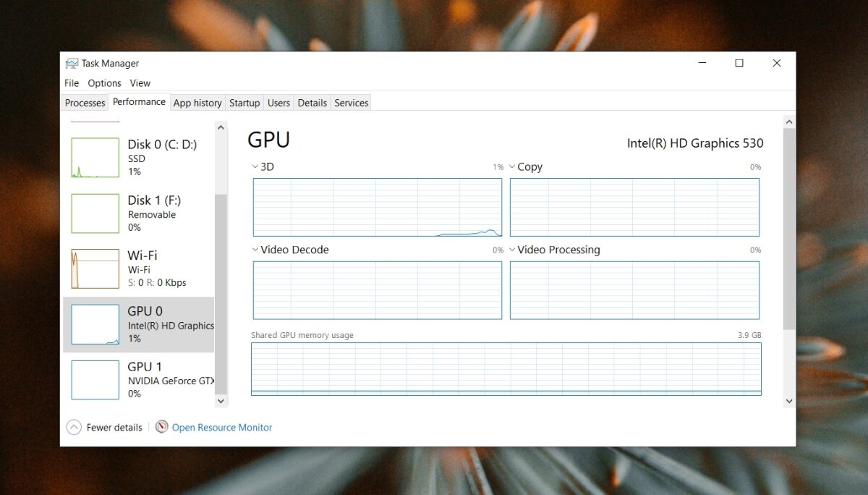The height and width of the screenshot is (495, 868).
Task: Open the View menu
Action: [x=140, y=83]
